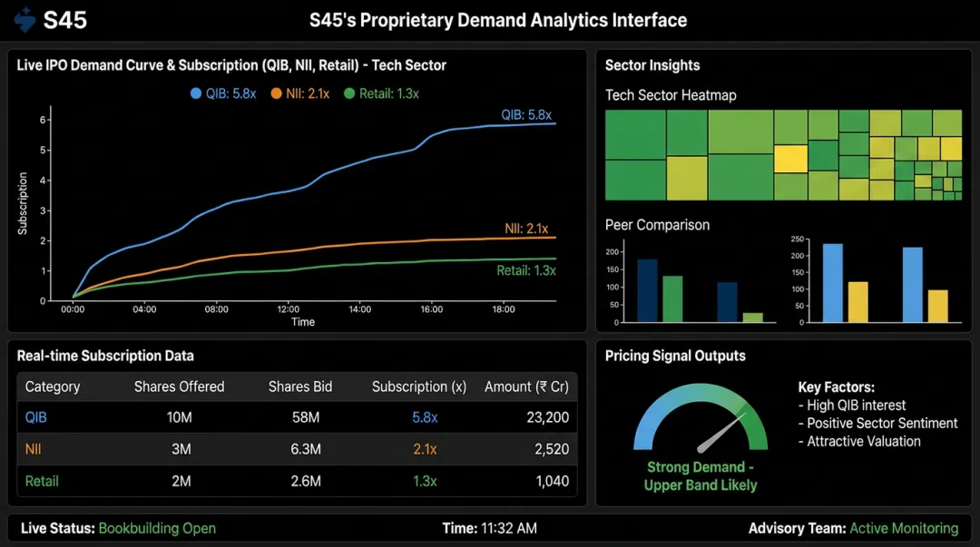Click the bright yellow heatmap tile

coord(790,159)
